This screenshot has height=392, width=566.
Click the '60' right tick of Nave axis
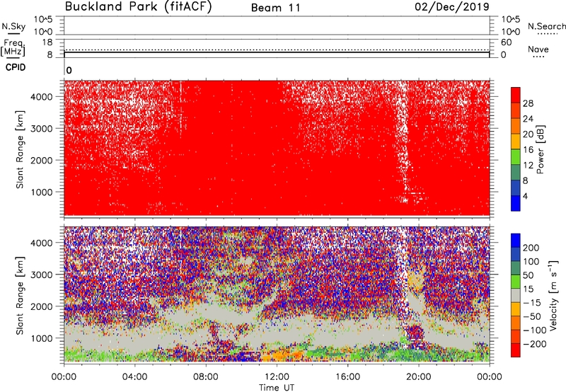506,42
